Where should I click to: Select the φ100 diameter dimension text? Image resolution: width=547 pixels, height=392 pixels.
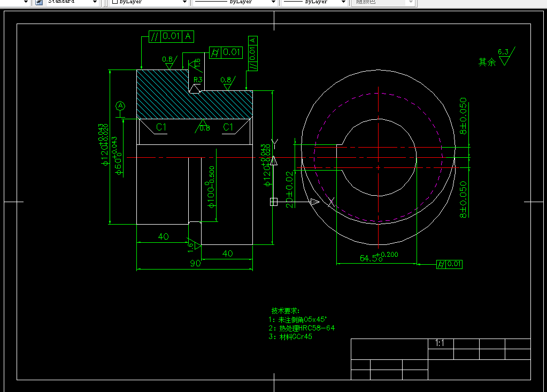211,187
